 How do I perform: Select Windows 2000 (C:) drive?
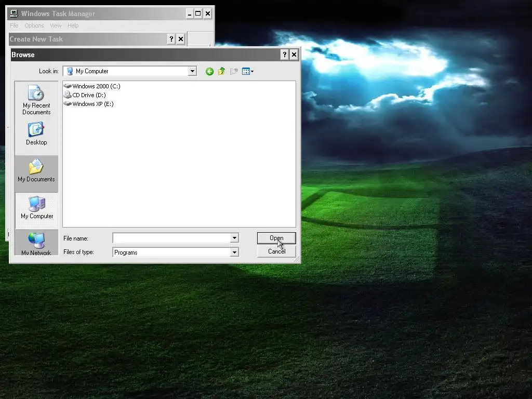pos(92,86)
